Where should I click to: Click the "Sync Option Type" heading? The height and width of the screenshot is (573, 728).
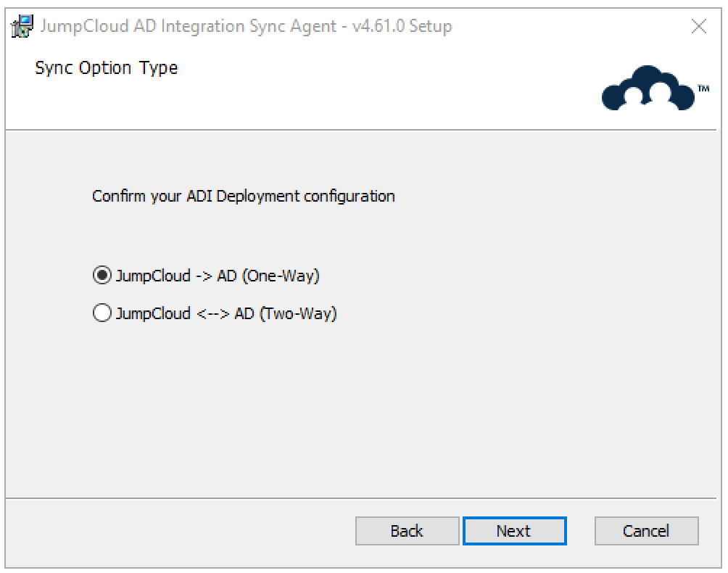tap(106, 68)
